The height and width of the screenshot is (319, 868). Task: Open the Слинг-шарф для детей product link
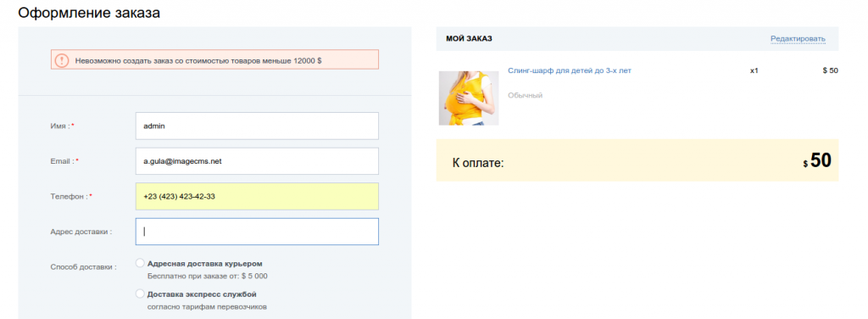570,71
